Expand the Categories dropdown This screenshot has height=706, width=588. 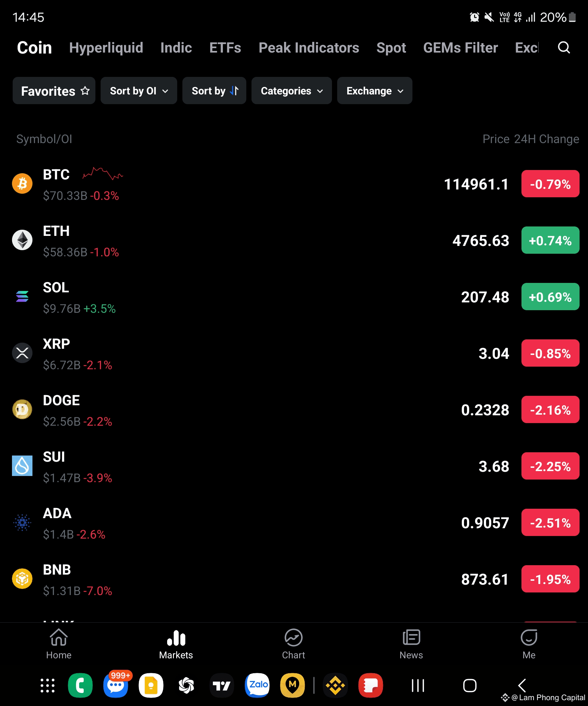point(291,91)
